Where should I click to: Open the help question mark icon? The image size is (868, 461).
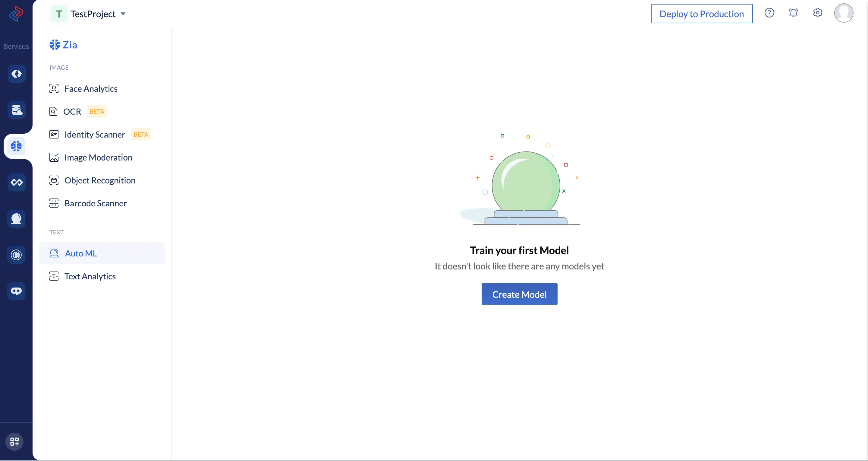point(769,13)
